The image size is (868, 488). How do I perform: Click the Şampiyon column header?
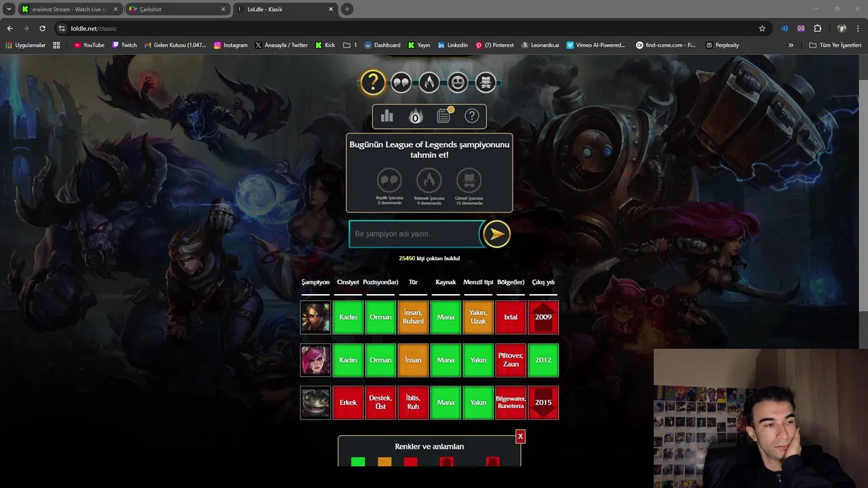click(x=315, y=282)
